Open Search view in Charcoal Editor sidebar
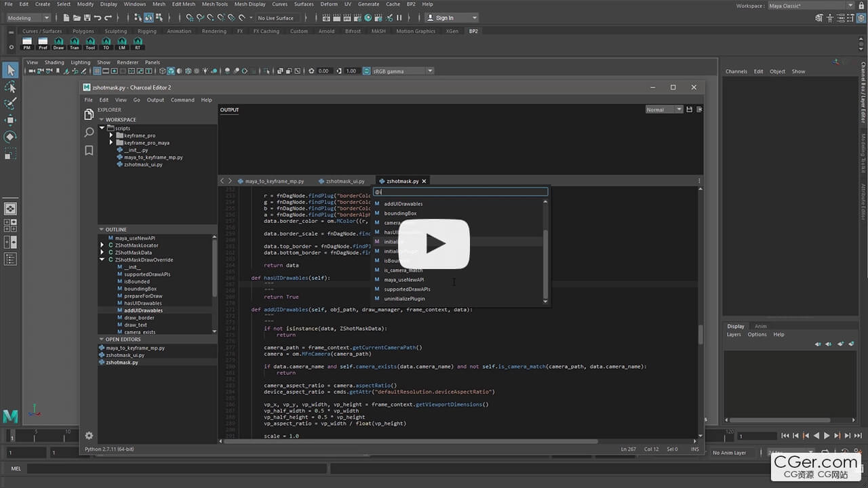This screenshot has width=868, height=488. tap(89, 133)
